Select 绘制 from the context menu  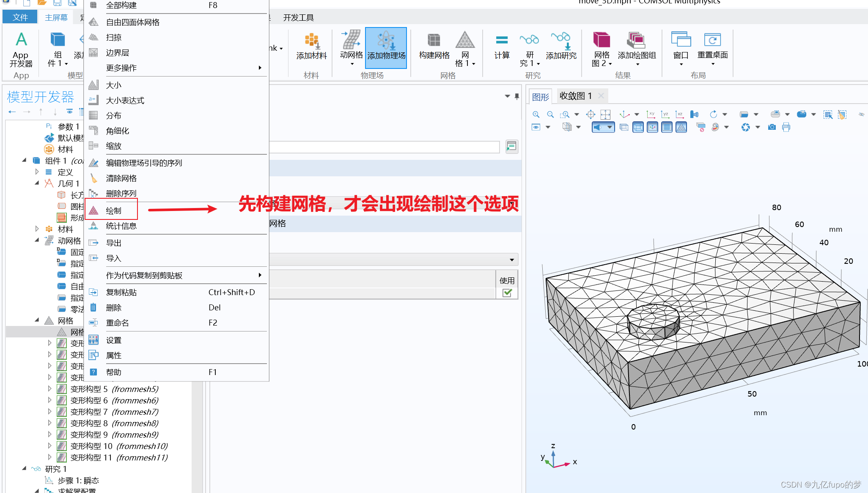point(113,210)
